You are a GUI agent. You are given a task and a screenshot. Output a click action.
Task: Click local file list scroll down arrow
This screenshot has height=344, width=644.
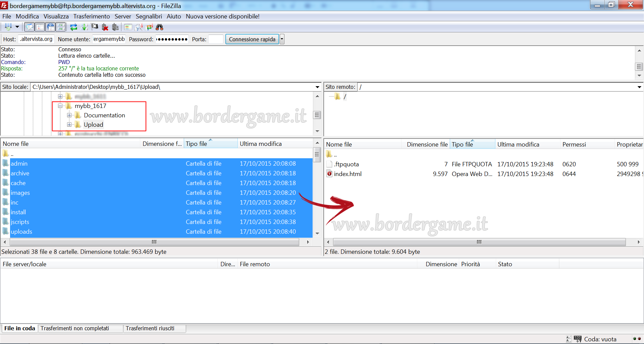[x=317, y=233]
